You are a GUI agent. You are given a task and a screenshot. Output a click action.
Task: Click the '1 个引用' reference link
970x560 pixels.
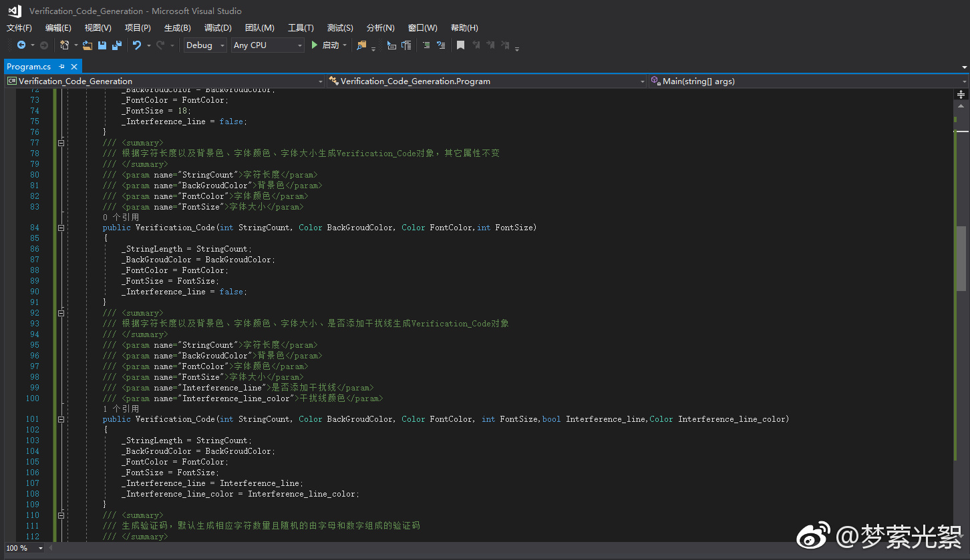click(121, 408)
